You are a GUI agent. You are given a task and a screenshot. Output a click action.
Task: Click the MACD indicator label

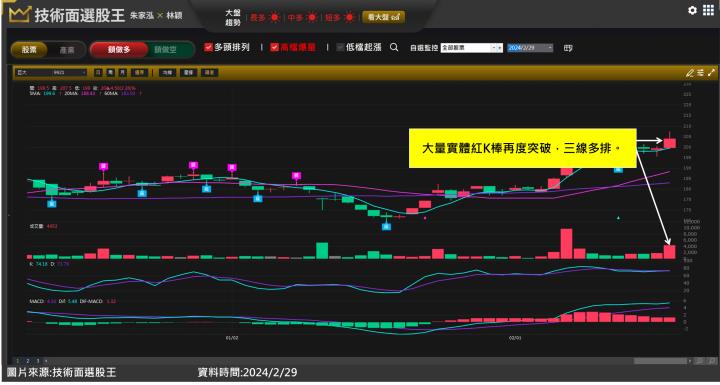(36, 301)
